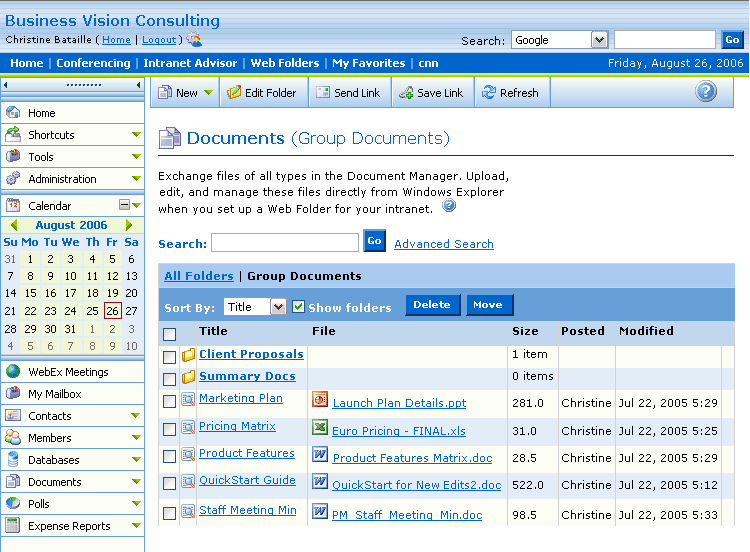Viewport: 750px width, 552px height.
Task: Expand the New button dropdown arrow
Action: pyautogui.click(x=209, y=93)
